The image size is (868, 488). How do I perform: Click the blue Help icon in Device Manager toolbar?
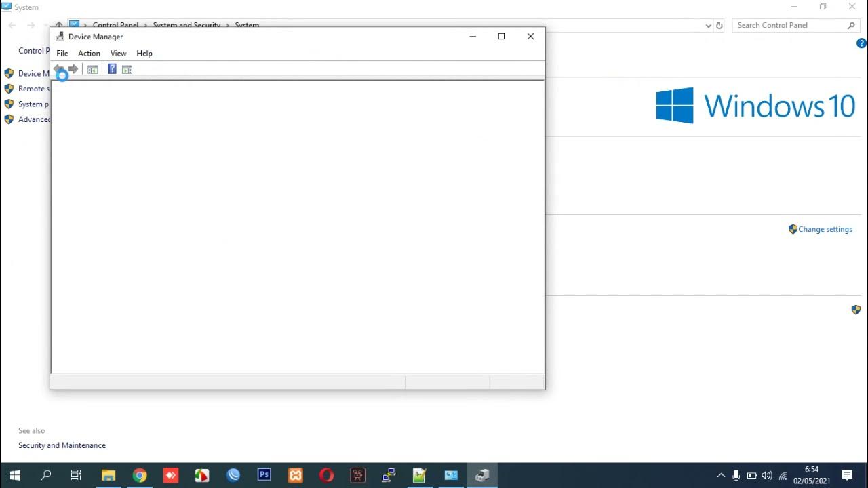112,69
